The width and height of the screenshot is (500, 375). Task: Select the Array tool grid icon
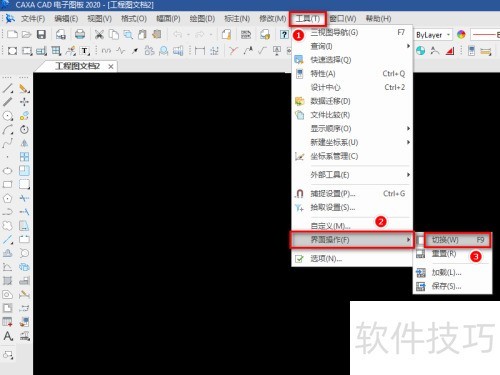[24, 157]
